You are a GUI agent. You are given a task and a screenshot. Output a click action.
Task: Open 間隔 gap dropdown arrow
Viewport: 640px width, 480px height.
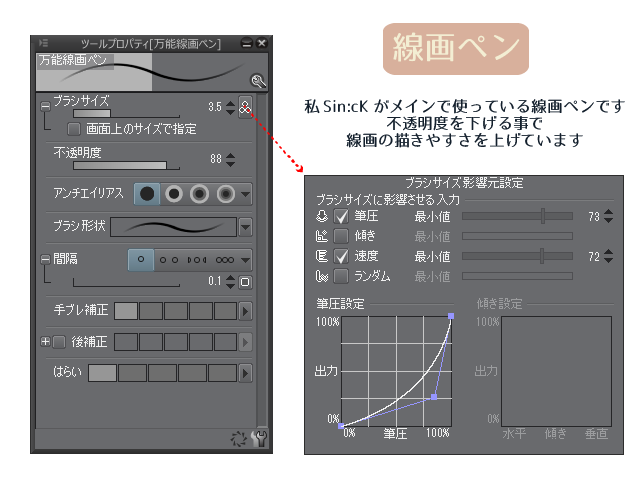point(245,260)
